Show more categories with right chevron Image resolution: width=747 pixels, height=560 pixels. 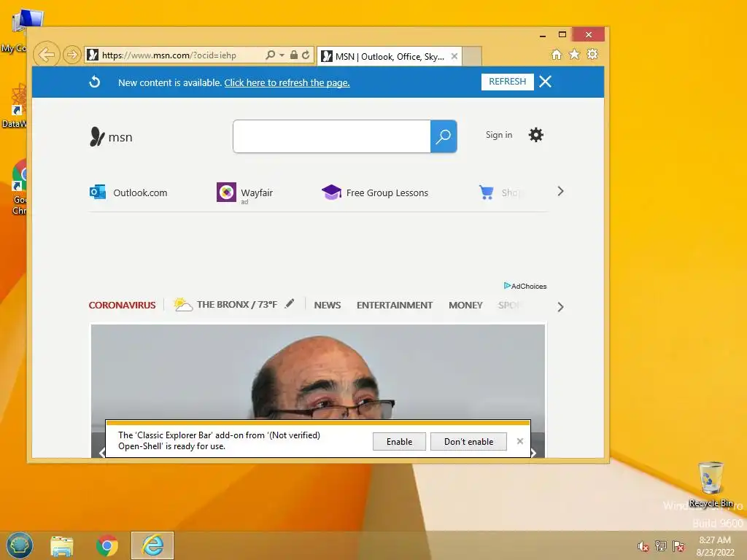(561, 307)
